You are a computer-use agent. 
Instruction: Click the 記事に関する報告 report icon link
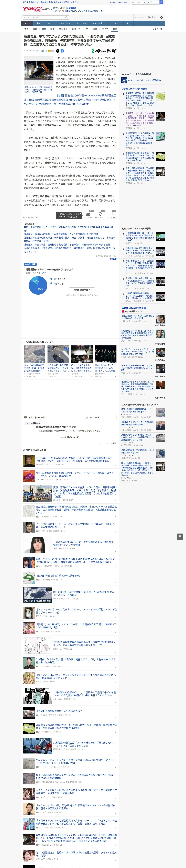[31, 218]
